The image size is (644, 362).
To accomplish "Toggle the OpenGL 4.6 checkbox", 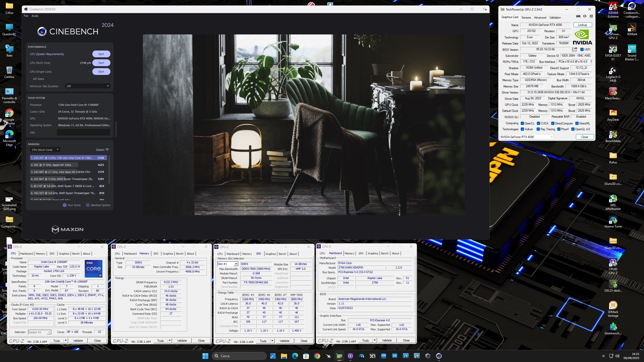I will point(573,129).
